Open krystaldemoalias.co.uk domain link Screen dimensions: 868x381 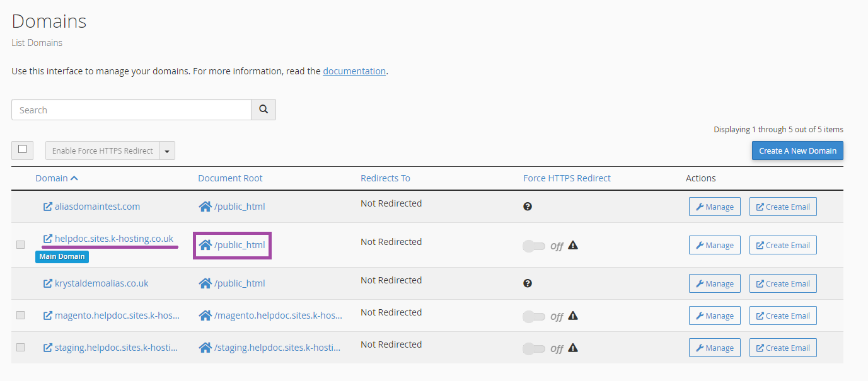[x=101, y=283]
